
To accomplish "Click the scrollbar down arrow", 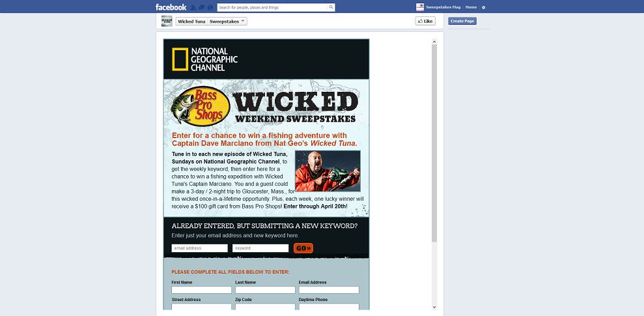I will pyautogui.click(x=434, y=307).
